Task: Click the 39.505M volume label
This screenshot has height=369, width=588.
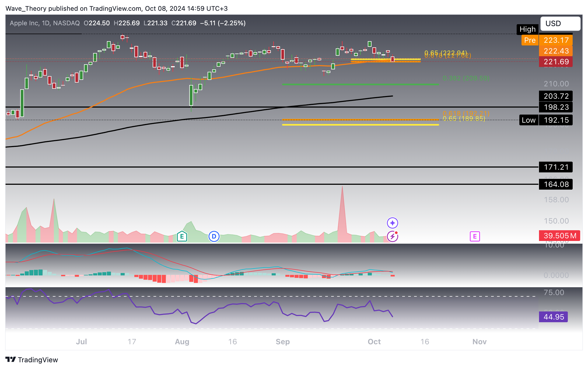Action: (559, 236)
